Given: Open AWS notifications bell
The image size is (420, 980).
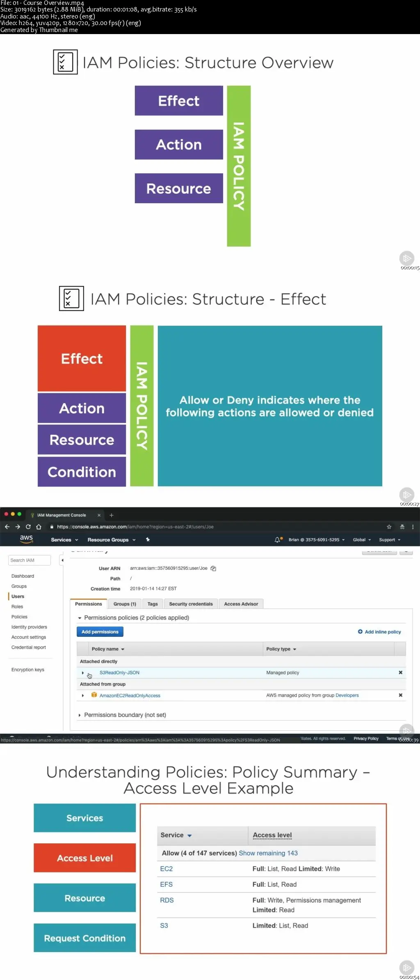Looking at the screenshot, I should pos(278,539).
